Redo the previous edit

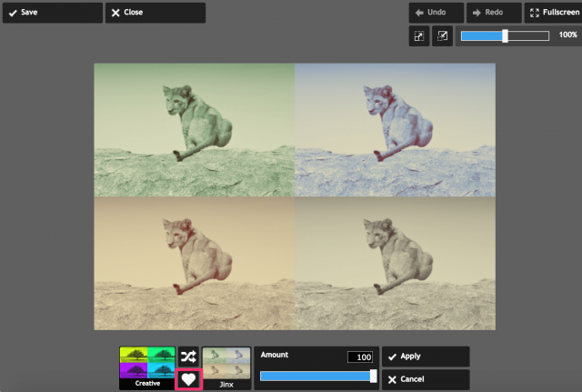point(493,13)
